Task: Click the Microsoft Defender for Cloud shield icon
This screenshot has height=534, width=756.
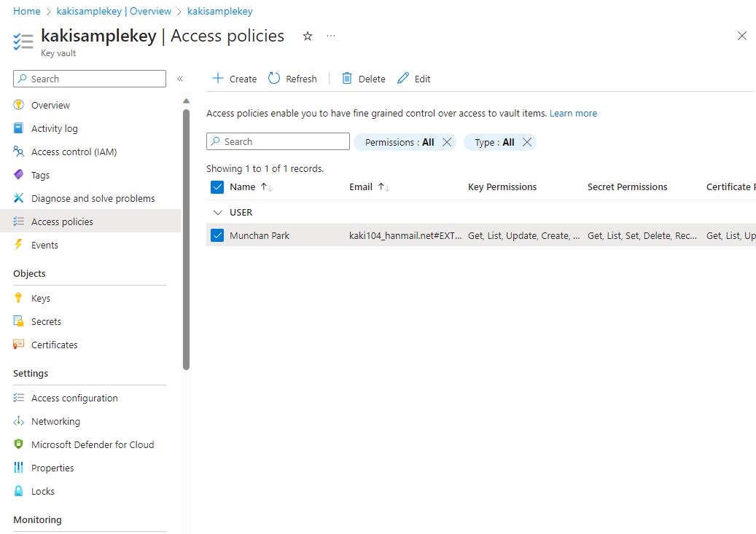Action: 18,444
